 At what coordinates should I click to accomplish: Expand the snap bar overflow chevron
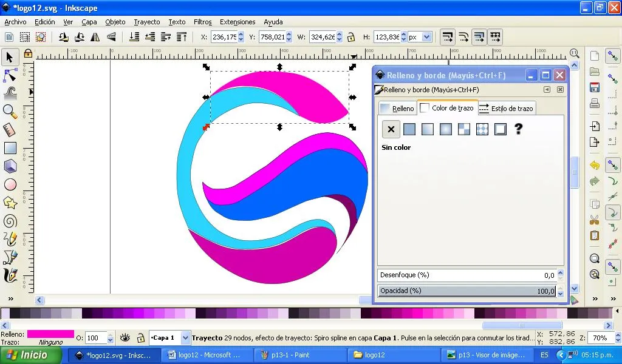click(x=613, y=299)
